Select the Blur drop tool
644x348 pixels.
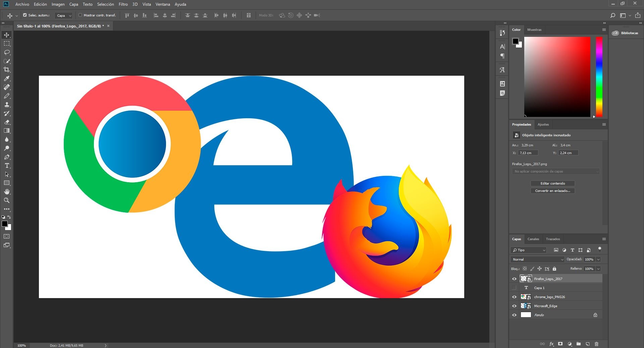click(x=7, y=139)
